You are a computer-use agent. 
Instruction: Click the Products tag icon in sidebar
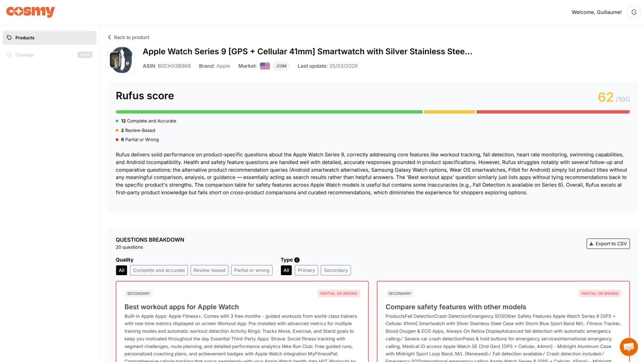pos(9,38)
